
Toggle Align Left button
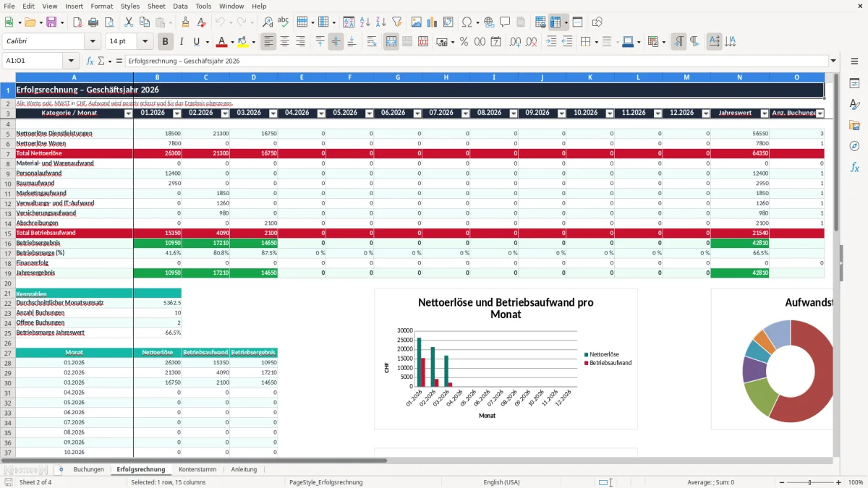(269, 42)
